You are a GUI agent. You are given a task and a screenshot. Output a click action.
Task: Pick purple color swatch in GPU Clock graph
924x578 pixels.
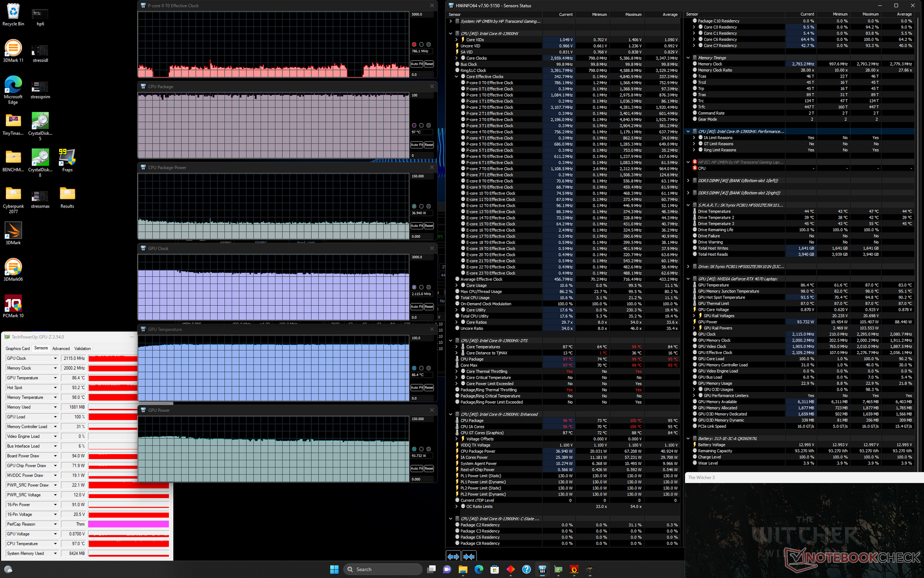[x=414, y=288]
